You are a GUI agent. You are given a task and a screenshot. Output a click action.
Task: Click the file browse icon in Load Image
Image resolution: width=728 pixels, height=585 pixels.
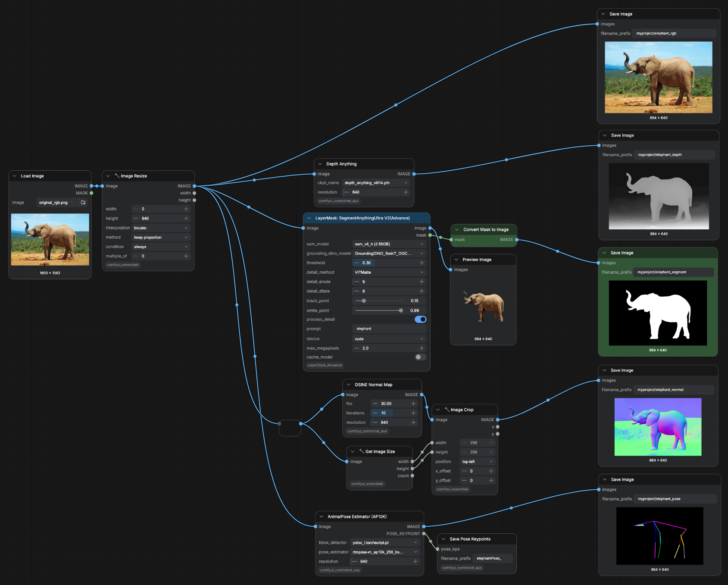point(83,203)
